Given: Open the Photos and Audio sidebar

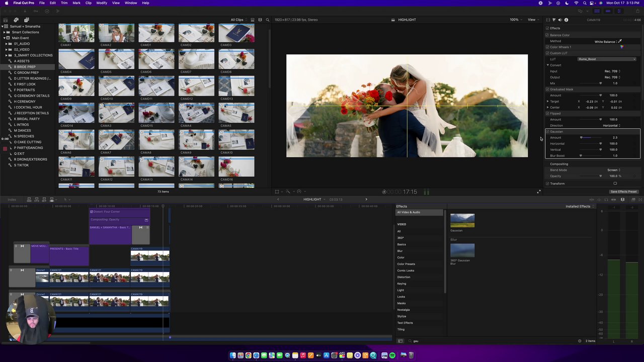Looking at the screenshot, I should [16, 20].
